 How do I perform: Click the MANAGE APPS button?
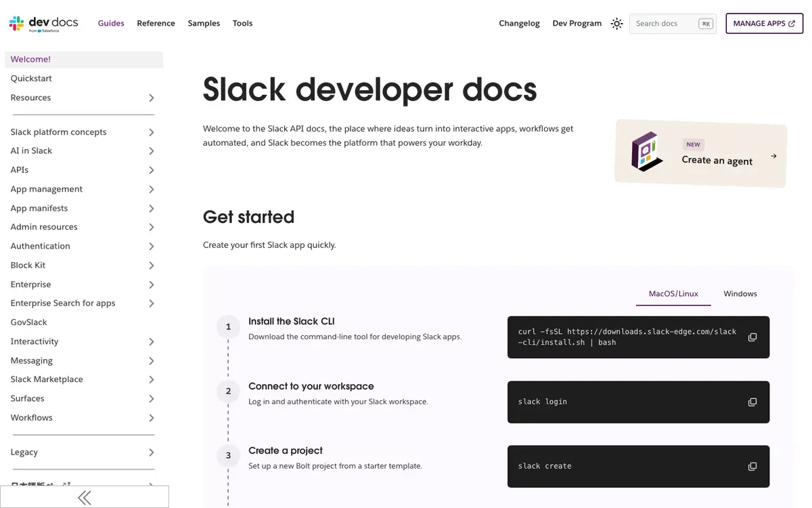(x=764, y=24)
